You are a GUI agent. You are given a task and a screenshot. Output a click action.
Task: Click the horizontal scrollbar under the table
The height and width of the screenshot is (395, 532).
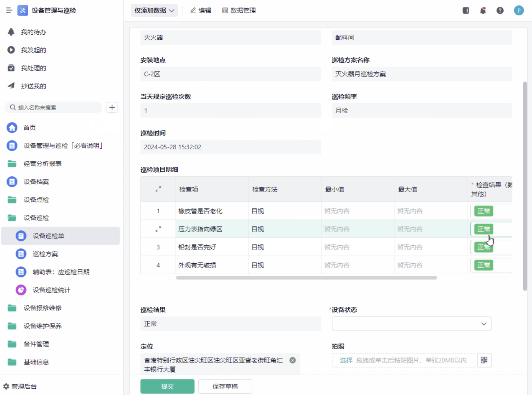tap(306, 278)
